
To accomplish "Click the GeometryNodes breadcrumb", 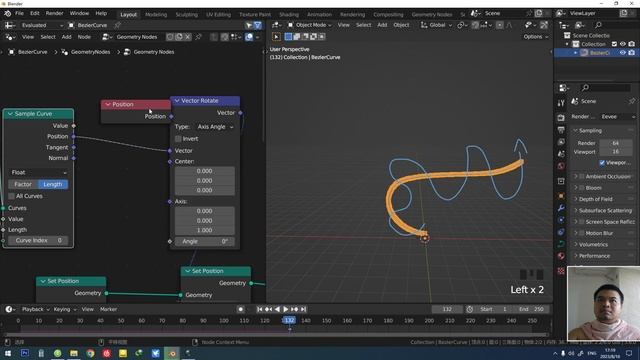I will [90, 52].
